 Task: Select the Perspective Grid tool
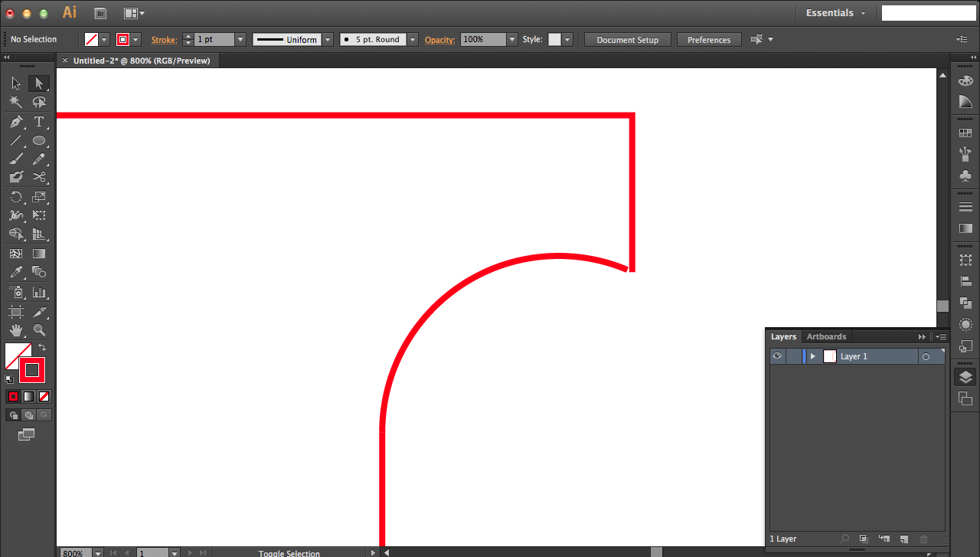[x=39, y=234]
